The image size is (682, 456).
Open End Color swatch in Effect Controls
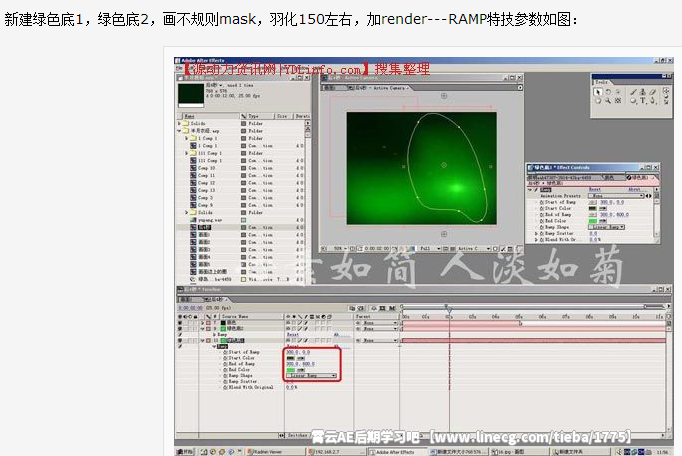coord(592,221)
